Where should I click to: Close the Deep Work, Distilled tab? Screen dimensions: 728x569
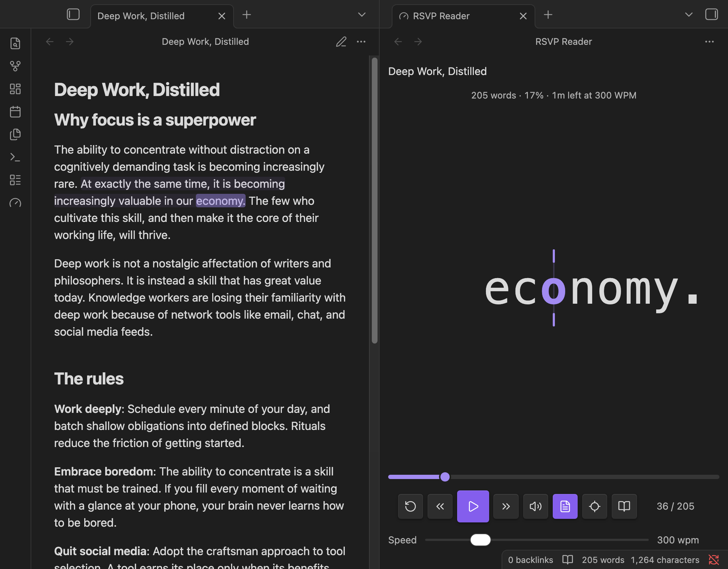pos(222,16)
